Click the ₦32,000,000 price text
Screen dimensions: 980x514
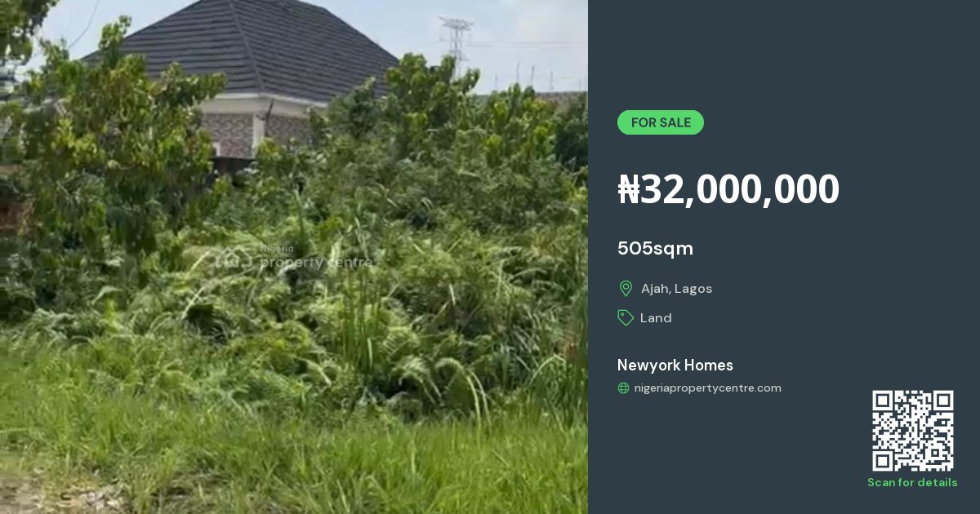728,189
